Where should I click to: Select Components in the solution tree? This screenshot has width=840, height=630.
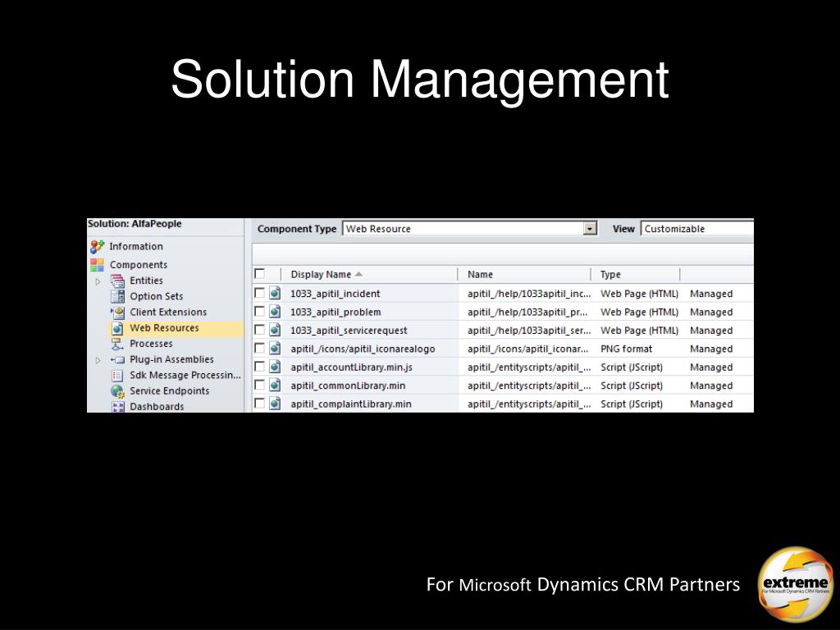[139, 265]
